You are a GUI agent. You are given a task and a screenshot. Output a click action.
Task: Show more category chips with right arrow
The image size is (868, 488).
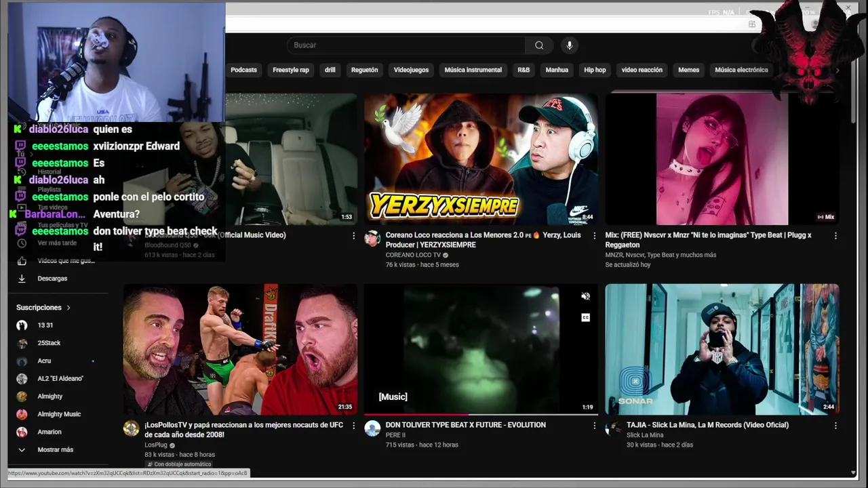point(837,70)
